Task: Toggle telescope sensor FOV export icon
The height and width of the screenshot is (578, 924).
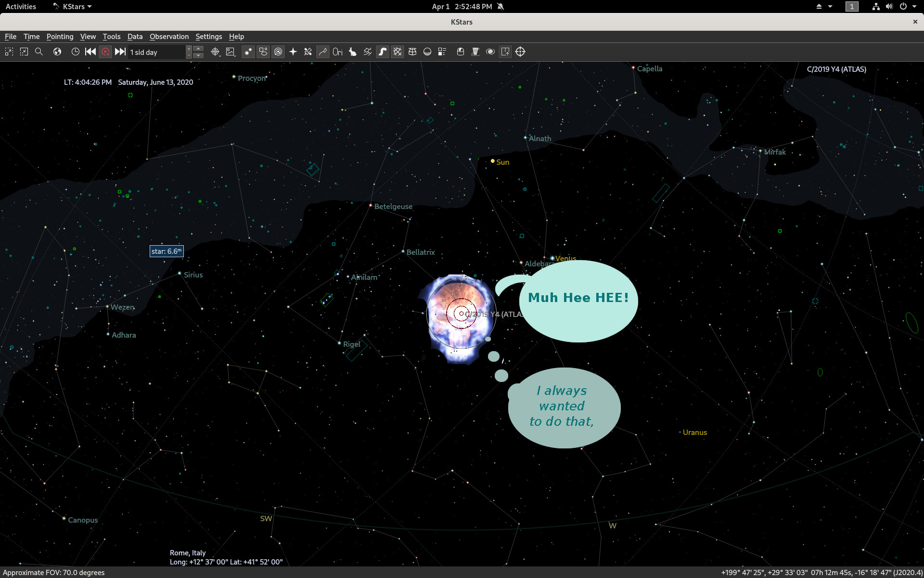Action: tap(505, 52)
